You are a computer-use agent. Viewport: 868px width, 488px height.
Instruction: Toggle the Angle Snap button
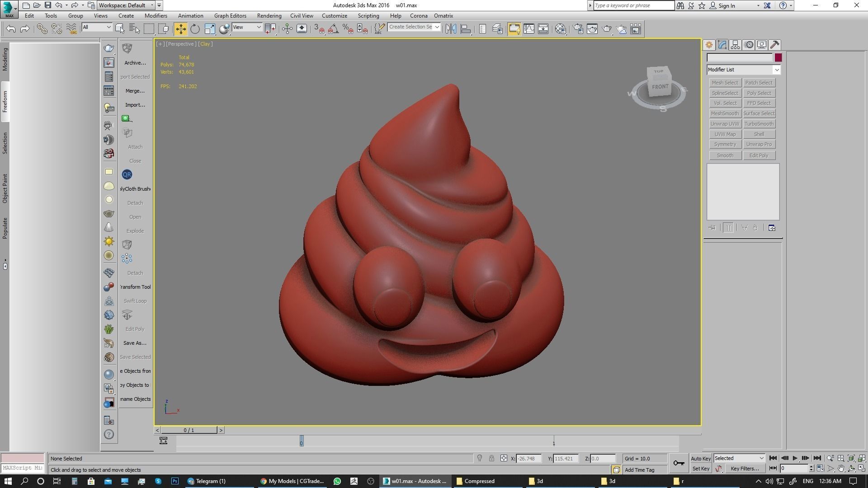click(333, 29)
